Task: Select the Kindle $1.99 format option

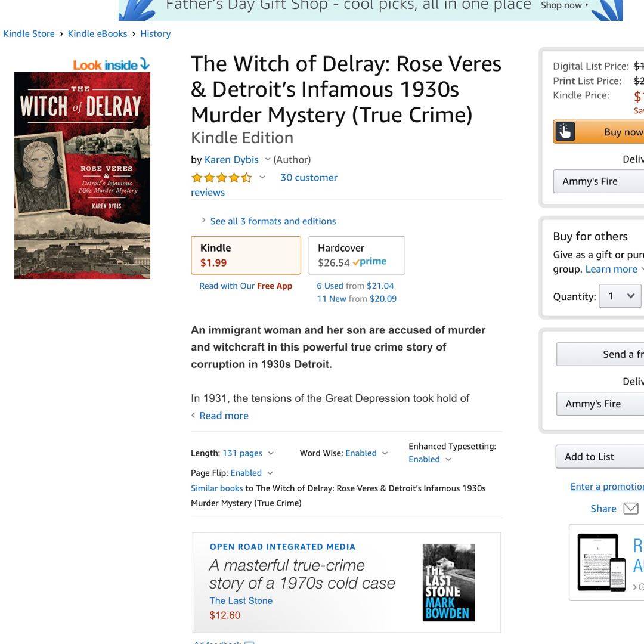Action: coord(246,255)
